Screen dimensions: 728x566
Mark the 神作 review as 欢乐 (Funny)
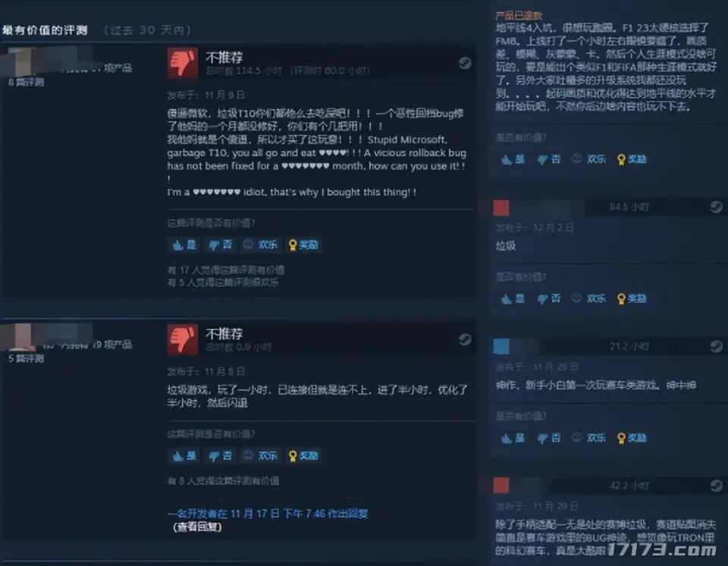(588, 437)
